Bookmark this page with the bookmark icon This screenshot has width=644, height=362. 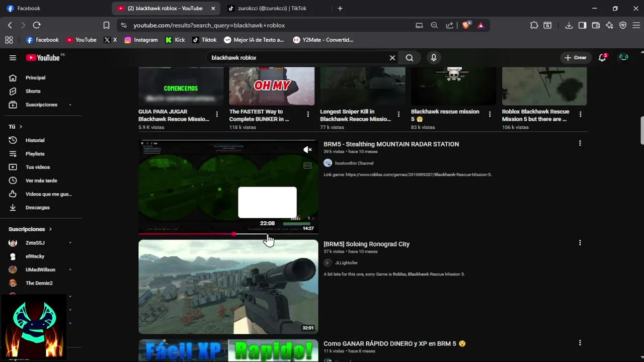[x=106, y=25]
